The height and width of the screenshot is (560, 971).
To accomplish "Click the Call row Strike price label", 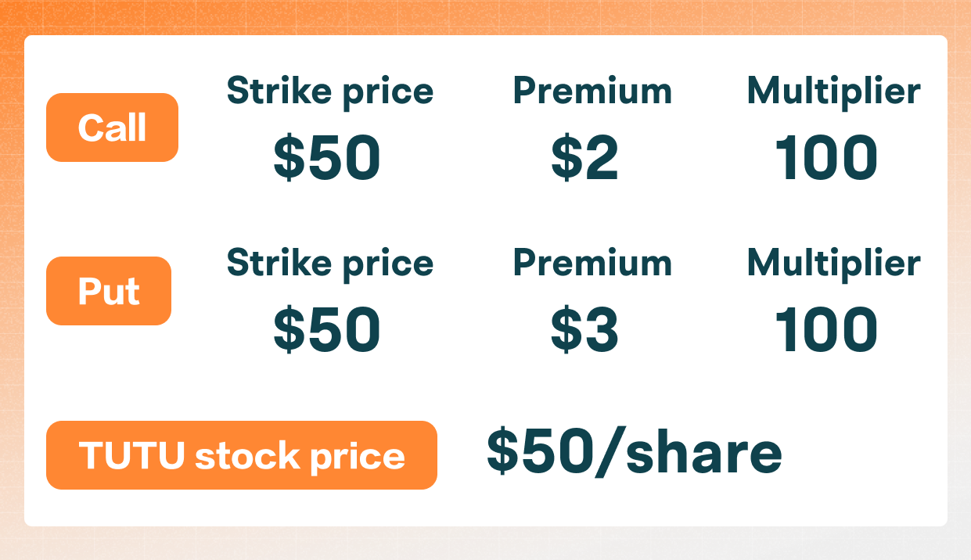I will click(x=329, y=92).
